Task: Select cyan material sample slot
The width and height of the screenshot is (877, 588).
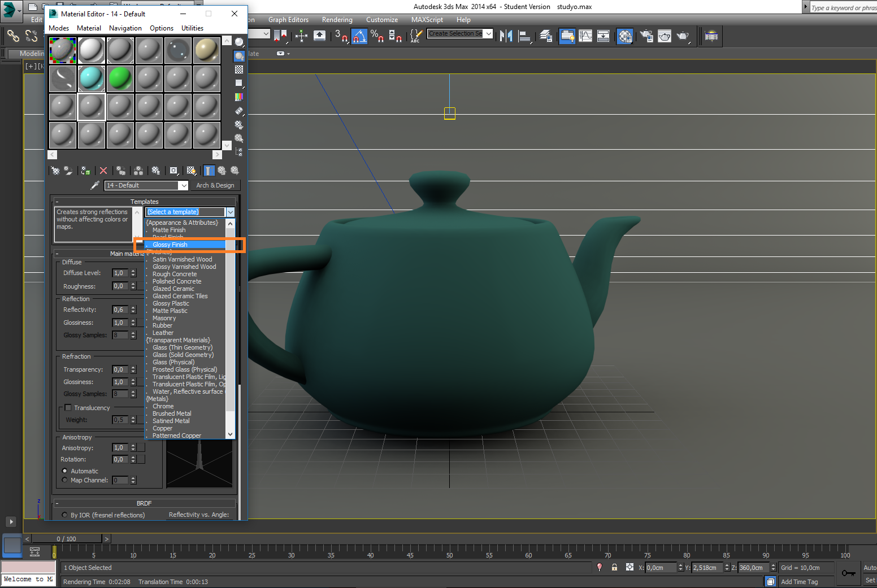Action: click(x=91, y=79)
